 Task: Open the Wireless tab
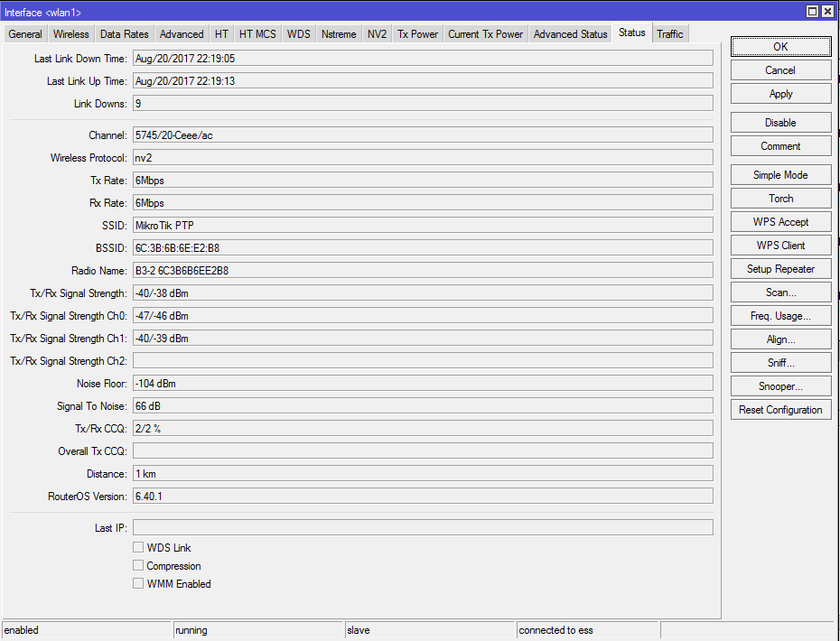point(70,33)
